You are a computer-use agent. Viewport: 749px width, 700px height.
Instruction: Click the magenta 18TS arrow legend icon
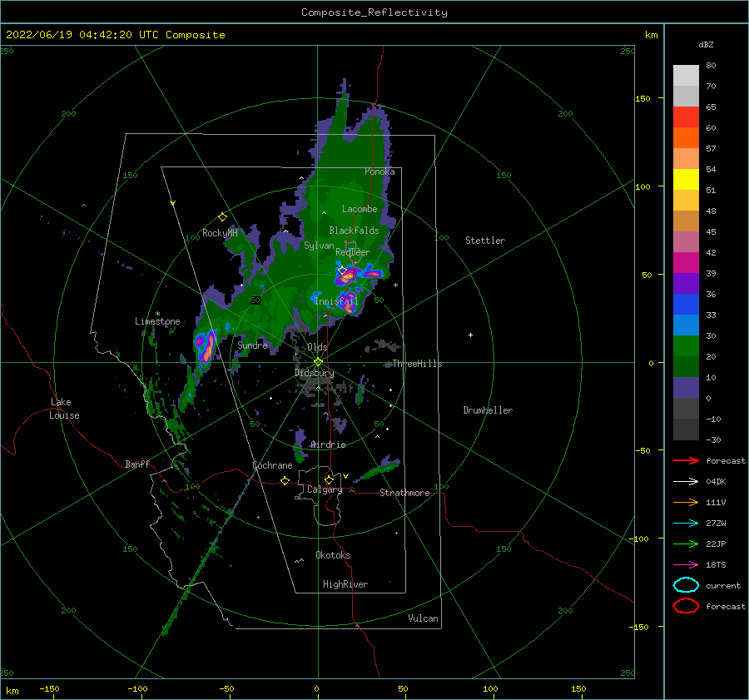point(686,564)
